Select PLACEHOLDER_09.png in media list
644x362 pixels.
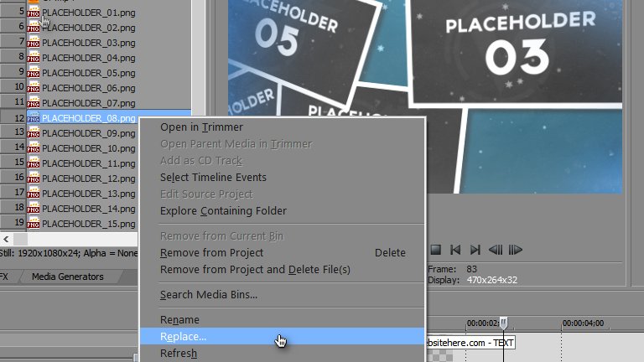tap(89, 133)
